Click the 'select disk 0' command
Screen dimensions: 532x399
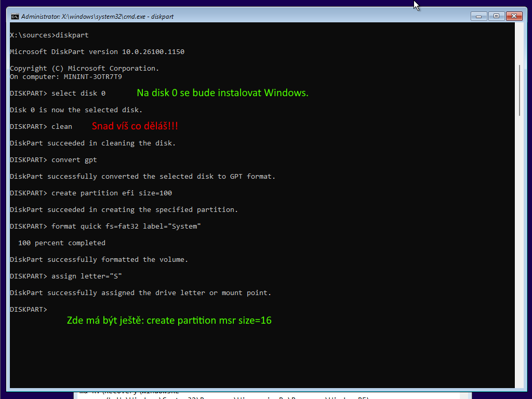point(78,93)
